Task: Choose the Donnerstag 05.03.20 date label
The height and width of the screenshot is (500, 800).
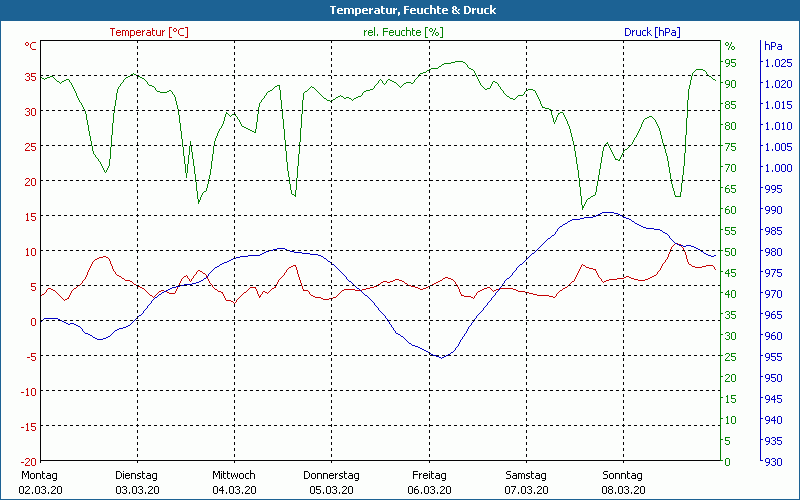Action: pos(331,482)
